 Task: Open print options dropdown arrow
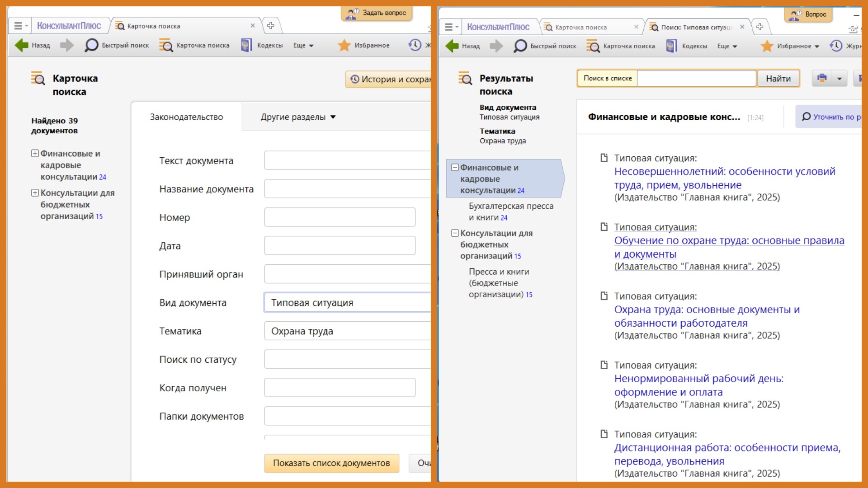click(x=840, y=79)
